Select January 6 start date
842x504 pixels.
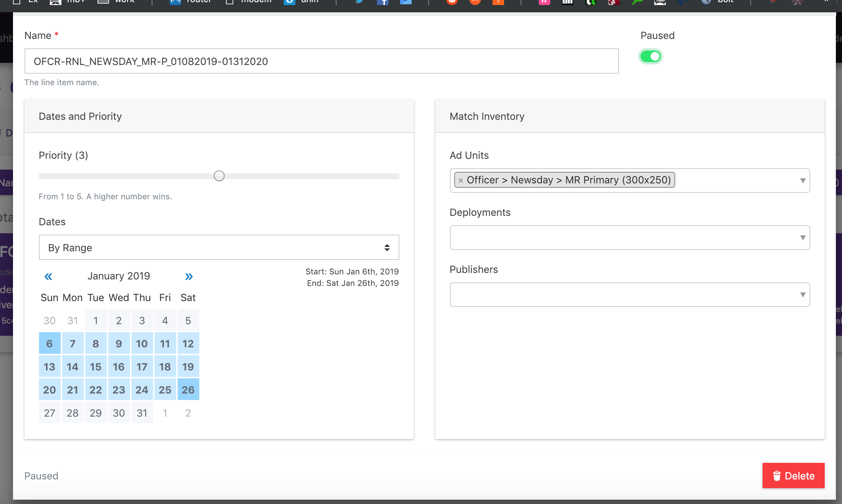click(49, 344)
